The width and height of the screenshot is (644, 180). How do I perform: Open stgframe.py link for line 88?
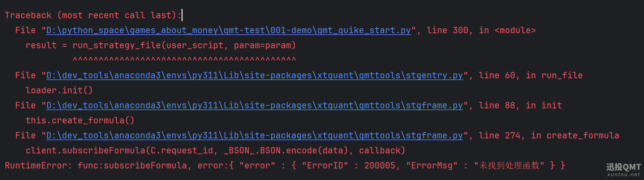[254, 105]
